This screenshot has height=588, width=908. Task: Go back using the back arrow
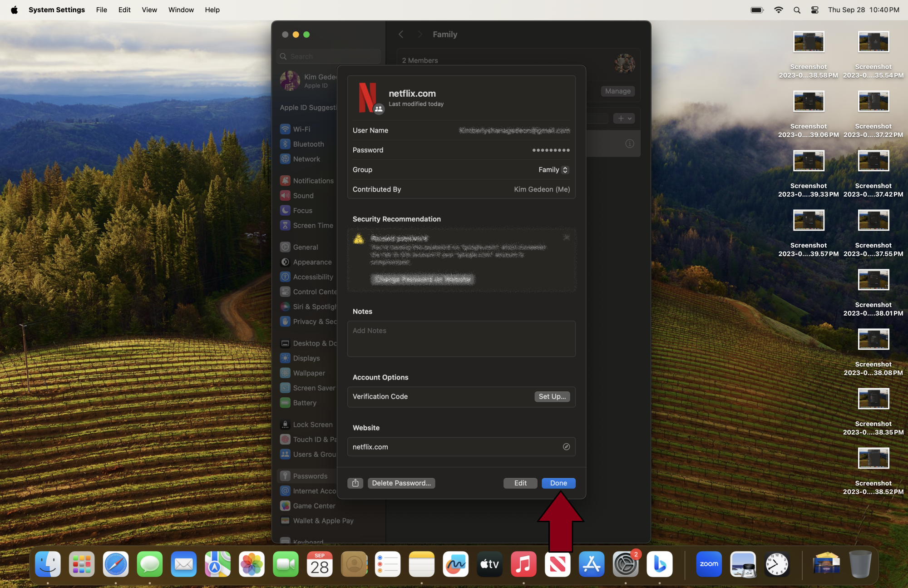(x=401, y=35)
